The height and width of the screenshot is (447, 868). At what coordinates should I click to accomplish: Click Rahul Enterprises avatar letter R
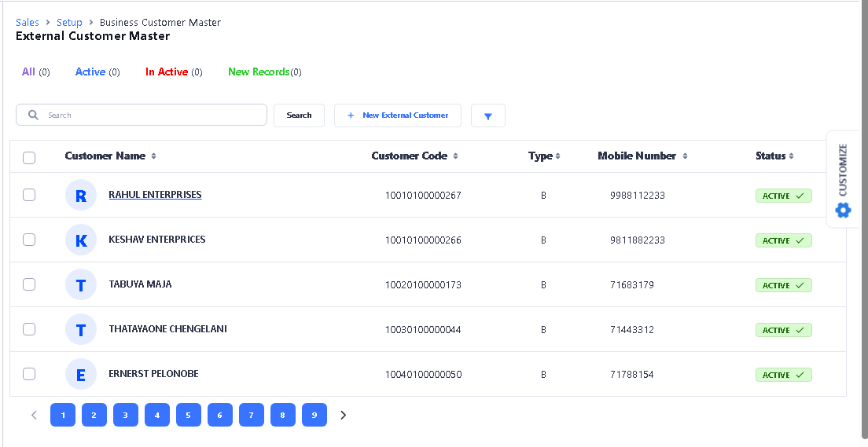81,196
